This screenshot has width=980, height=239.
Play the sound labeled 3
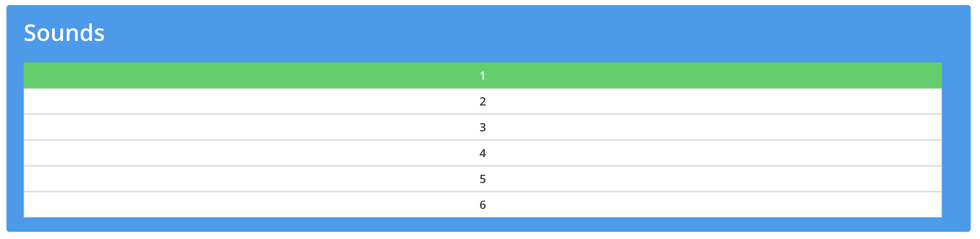click(482, 127)
